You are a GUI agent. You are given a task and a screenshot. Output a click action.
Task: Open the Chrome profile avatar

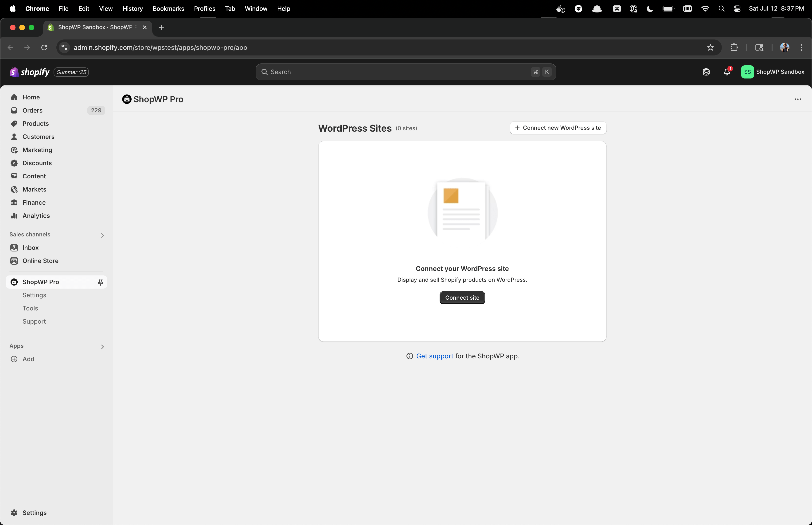(785, 47)
